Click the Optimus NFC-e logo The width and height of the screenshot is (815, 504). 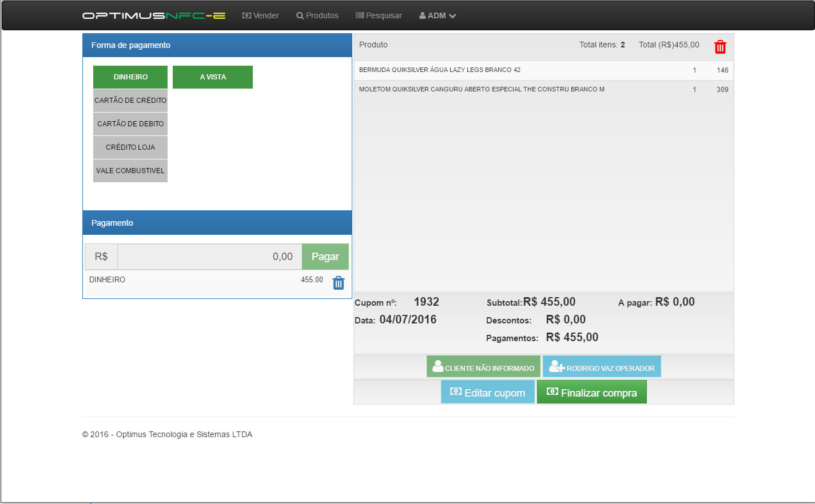click(154, 15)
